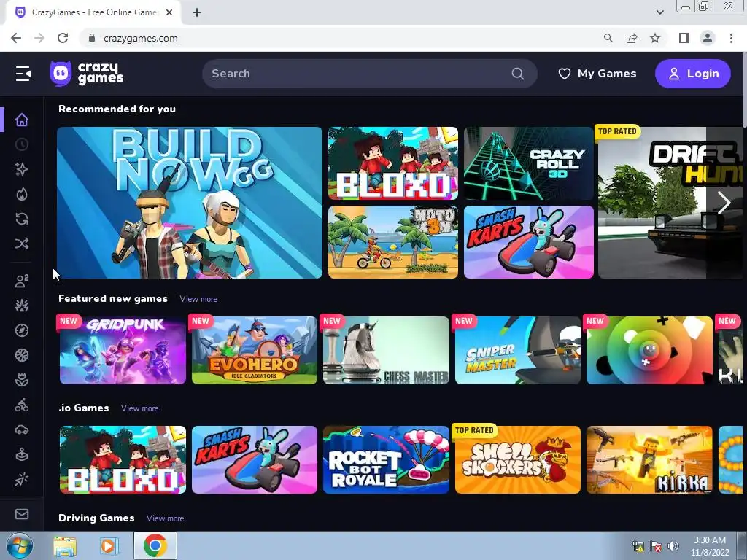Open Action games explosion icon

pyautogui.click(x=22, y=306)
